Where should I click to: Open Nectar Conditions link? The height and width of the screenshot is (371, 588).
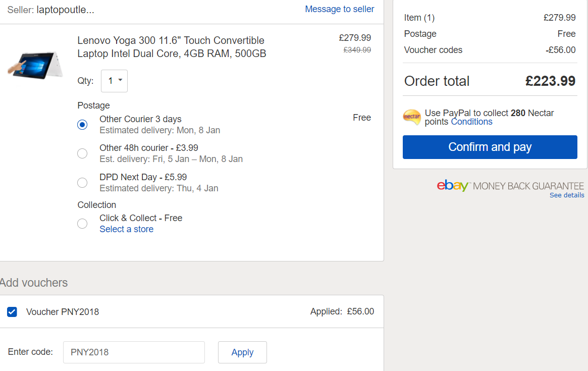point(471,122)
